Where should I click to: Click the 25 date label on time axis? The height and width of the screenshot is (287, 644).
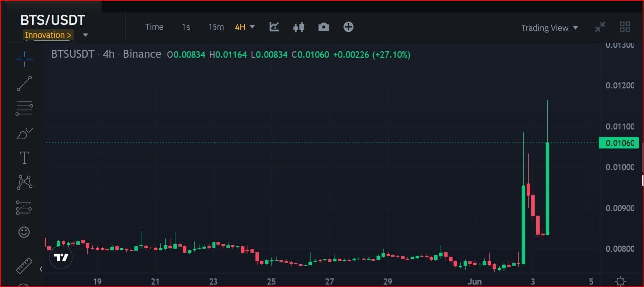click(x=271, y=281)
